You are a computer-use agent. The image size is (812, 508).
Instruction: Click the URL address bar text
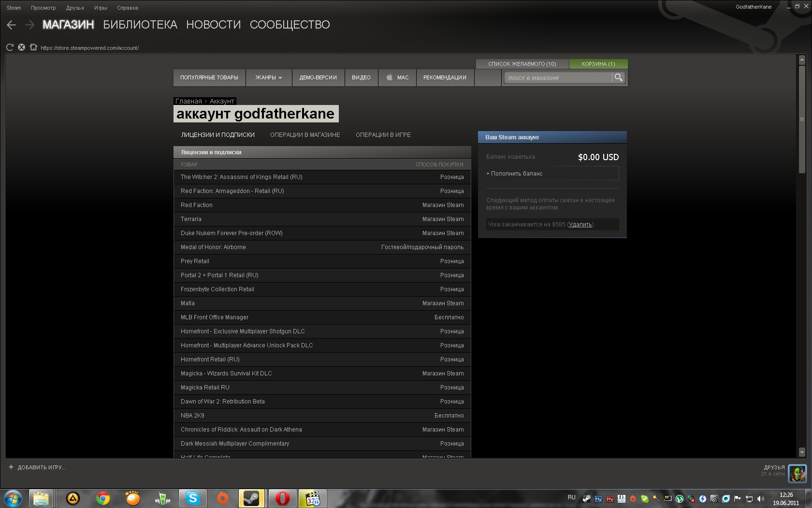click(89, 48)
